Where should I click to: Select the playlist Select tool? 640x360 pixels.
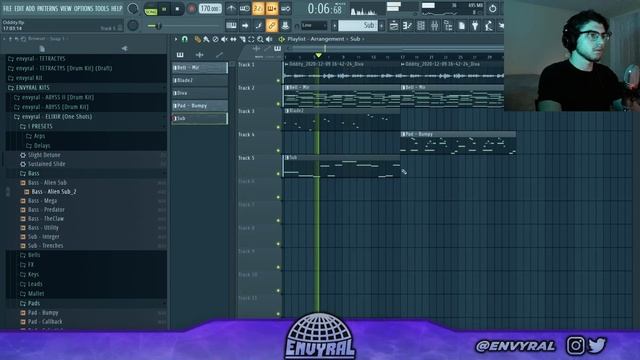tap(251, 39)
